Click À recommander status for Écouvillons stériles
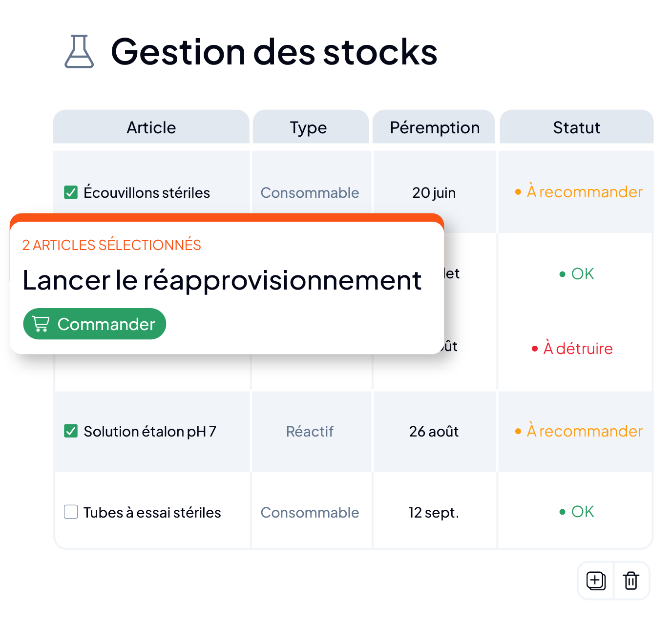 click(579, 192)
